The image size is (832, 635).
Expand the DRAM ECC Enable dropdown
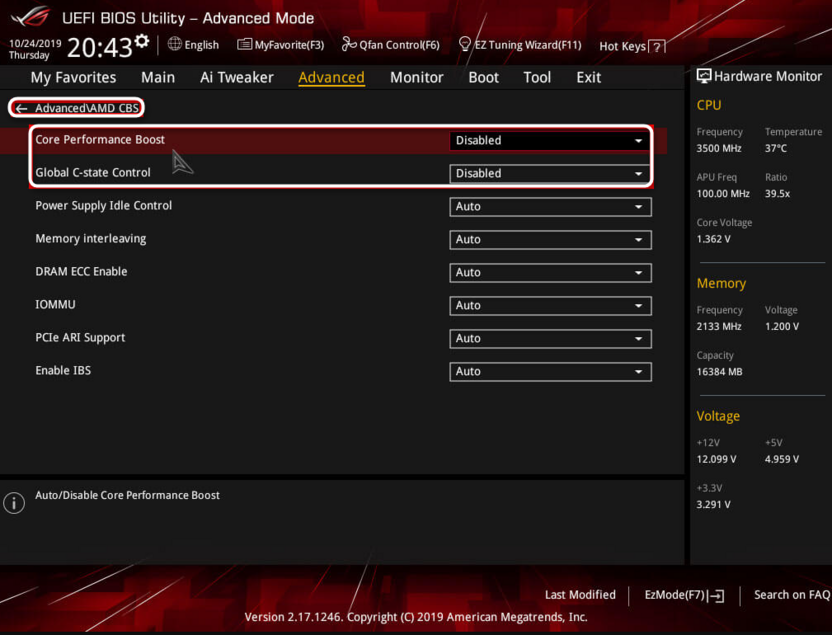(x=550, y=272)
